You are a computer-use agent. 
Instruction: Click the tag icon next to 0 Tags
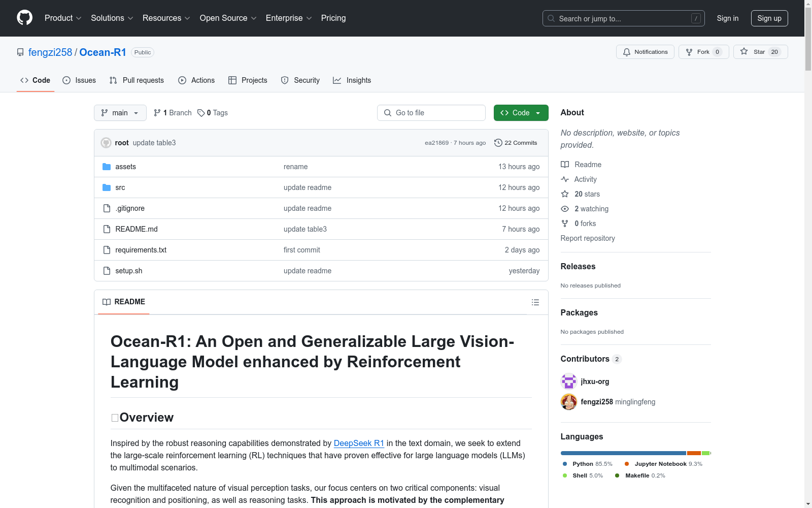[x=201, y=113]
